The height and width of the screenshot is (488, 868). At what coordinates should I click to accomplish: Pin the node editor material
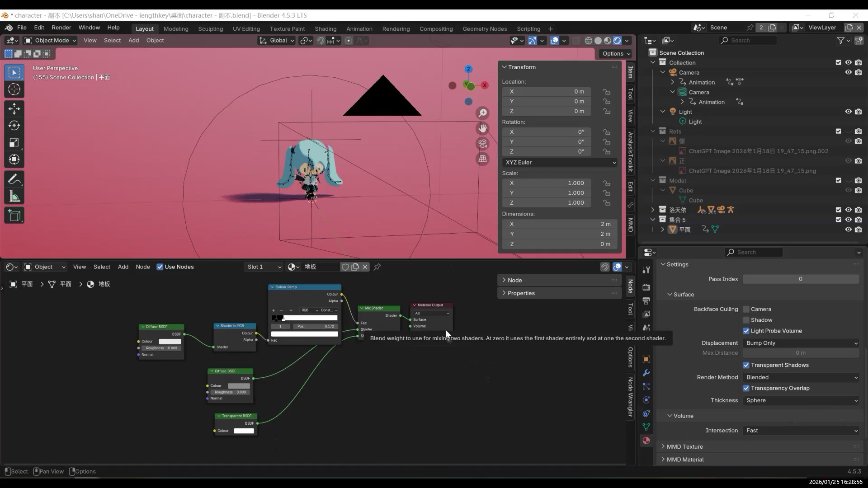tap(377, 267)
